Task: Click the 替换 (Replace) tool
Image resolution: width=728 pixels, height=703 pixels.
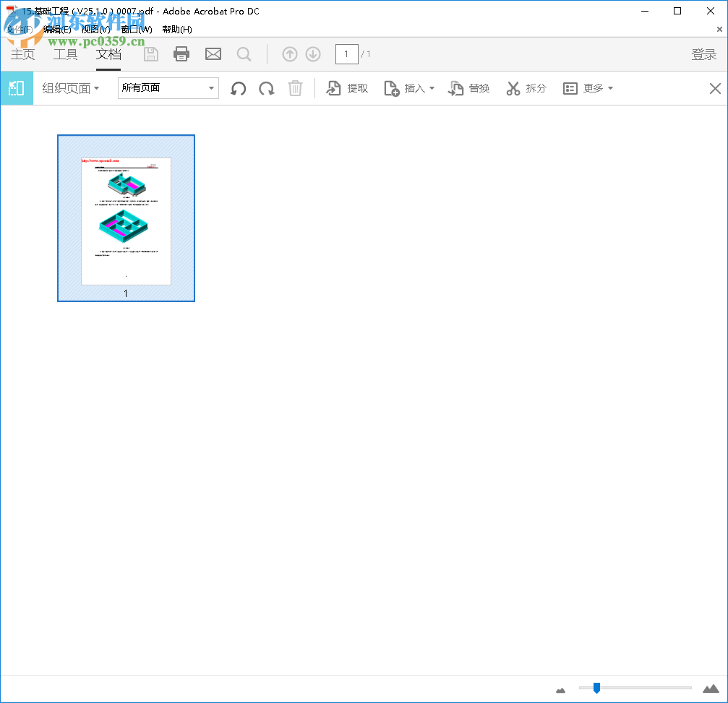Action: [469, 88]
